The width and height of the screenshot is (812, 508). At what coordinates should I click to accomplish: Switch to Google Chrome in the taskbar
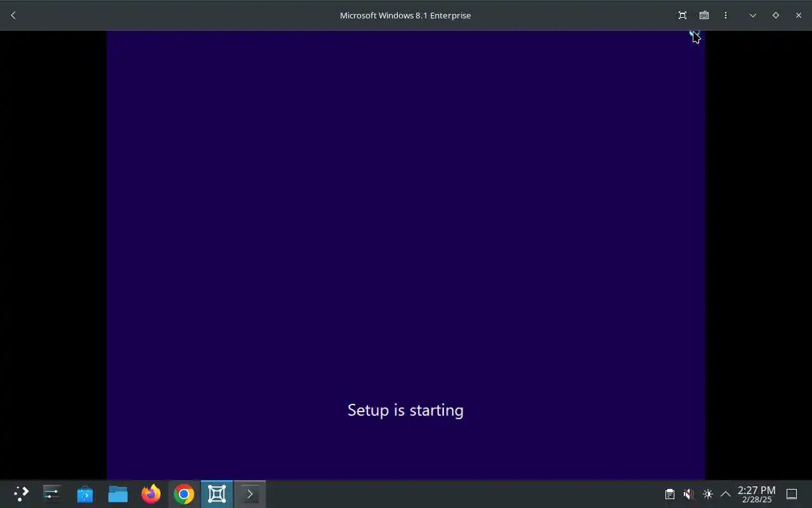(184, 494)
